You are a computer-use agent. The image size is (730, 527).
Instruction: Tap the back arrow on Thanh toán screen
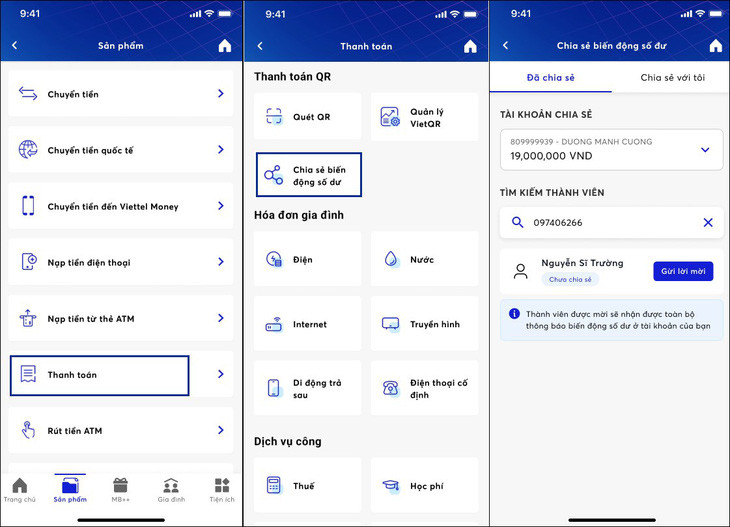(x=260, y=46)
